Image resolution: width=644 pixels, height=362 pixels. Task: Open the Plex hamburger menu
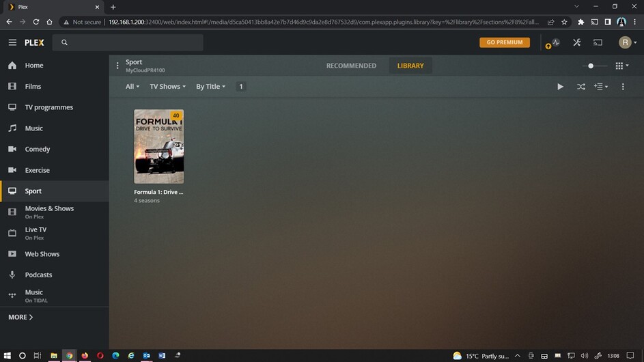[x=12, y=42]
